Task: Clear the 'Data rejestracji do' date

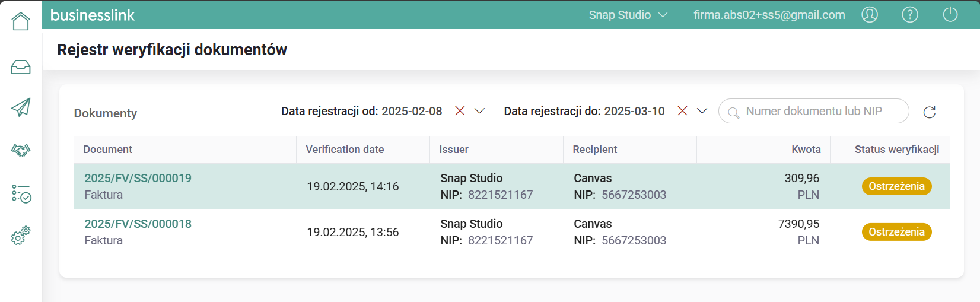Action: coord(683,111)
